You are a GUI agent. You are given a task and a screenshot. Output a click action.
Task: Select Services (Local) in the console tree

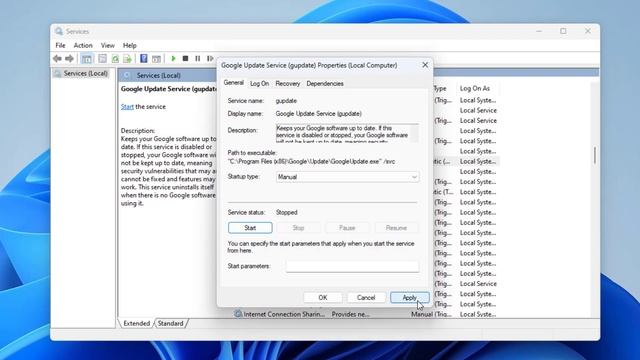85,73
